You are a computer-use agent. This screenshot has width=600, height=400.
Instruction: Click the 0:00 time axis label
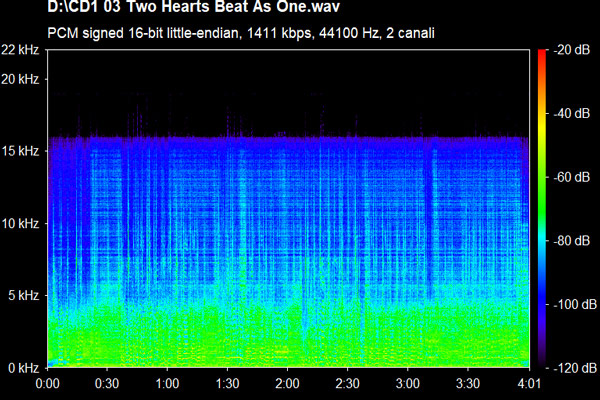coord(47,383)
